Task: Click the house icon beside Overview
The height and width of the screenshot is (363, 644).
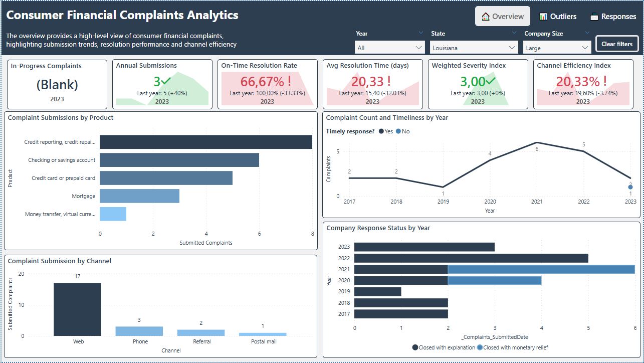Action: tap(485, 17)
